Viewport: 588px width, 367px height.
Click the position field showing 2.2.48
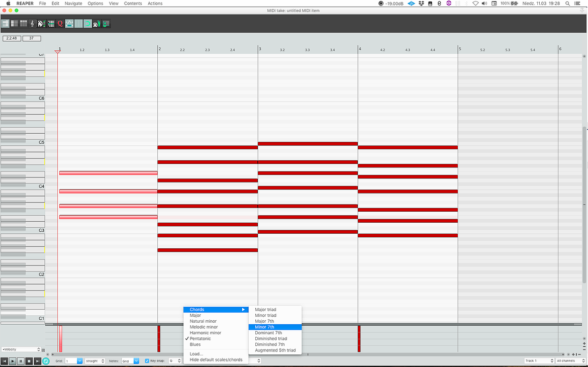(x=12, y=38)
